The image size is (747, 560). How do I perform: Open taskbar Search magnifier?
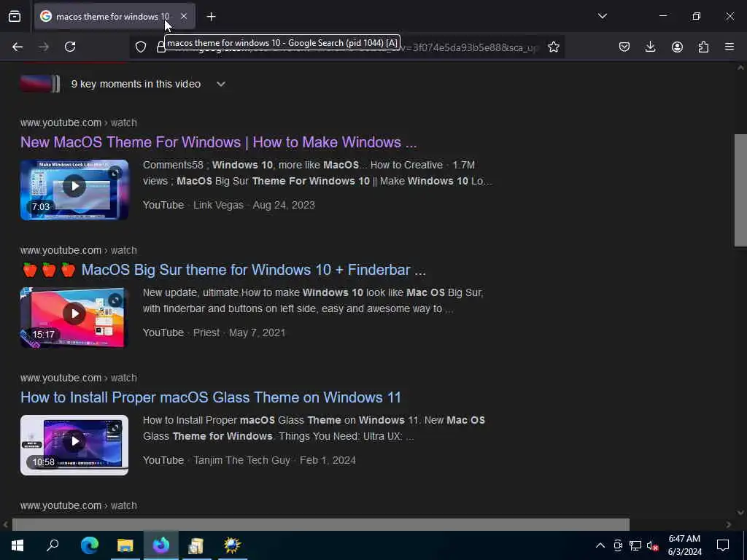coord(53,545)
